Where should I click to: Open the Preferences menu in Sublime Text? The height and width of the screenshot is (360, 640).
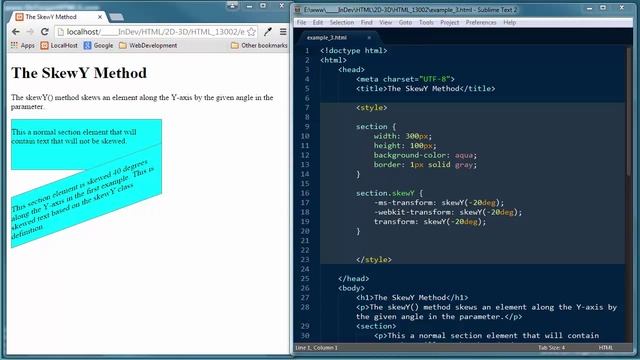(x=481, y=22)
